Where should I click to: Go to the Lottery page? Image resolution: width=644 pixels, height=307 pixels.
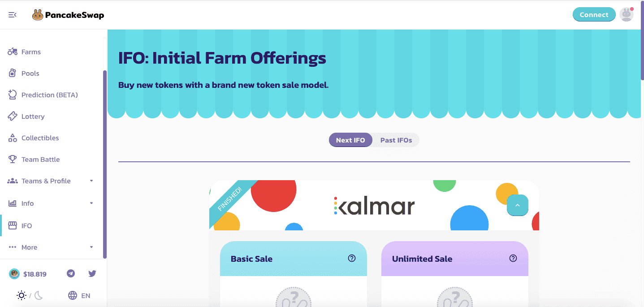[33, 117]
